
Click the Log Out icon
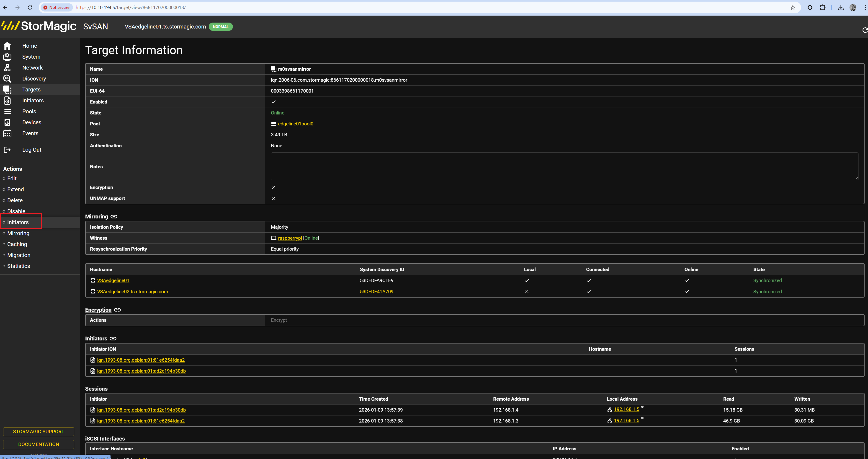point(7,150)
